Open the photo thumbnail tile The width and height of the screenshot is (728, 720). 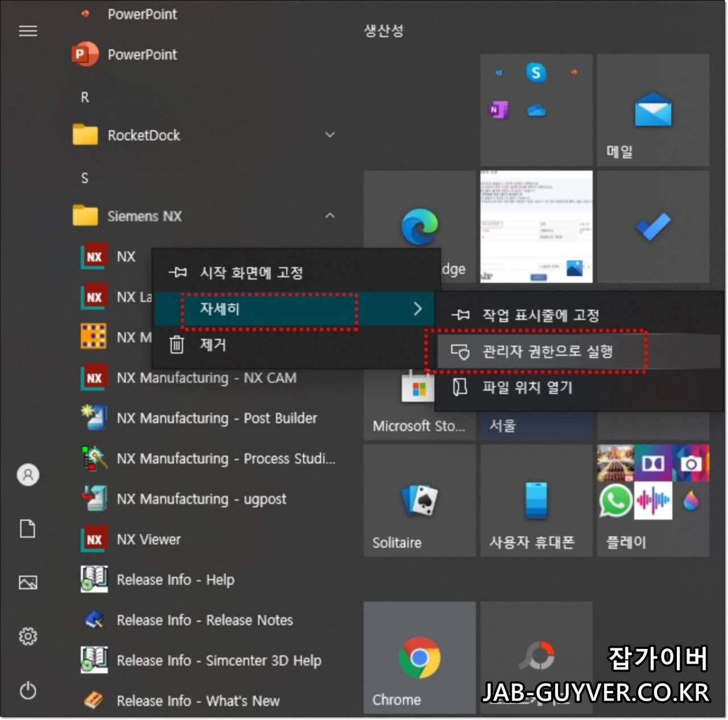coord(536,226)
